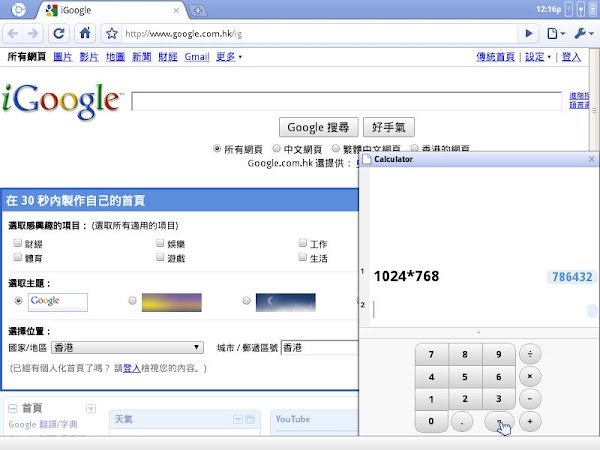Open the 影片 videos link
The image size is (600, 450).
tap(89, 57)
